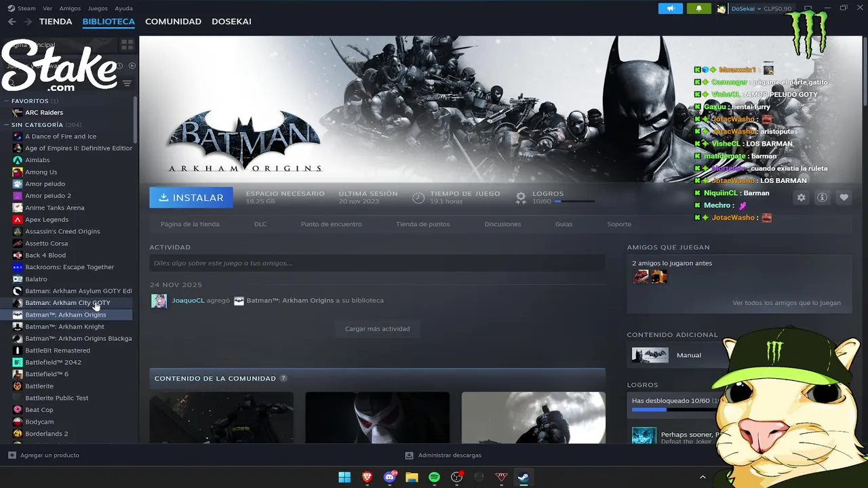Click the Steam icon in the taskbar
Viewport: 868px width, 488px height.
524,477
